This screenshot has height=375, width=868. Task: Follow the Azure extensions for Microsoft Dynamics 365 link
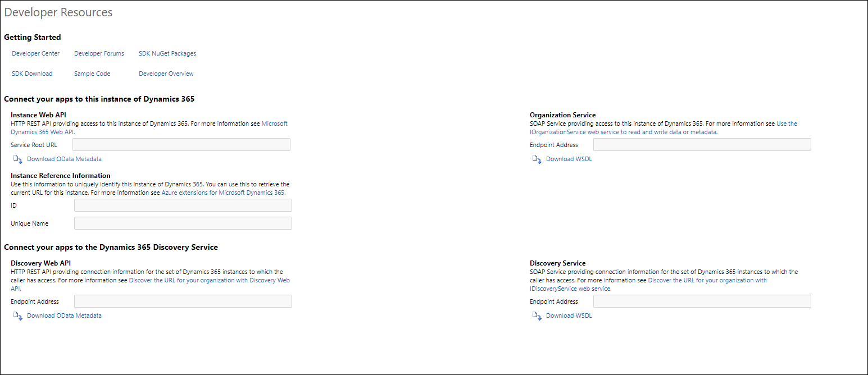(223, 193)
